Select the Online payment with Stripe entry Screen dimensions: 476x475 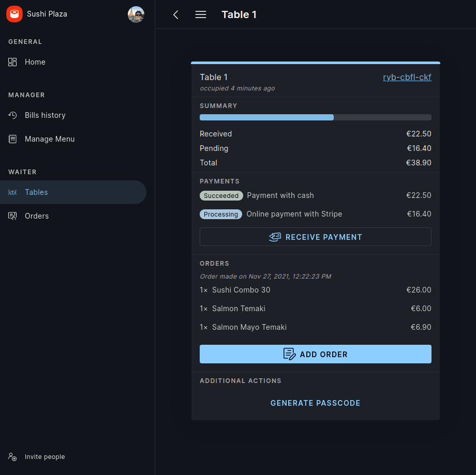[x=316, y=214]
